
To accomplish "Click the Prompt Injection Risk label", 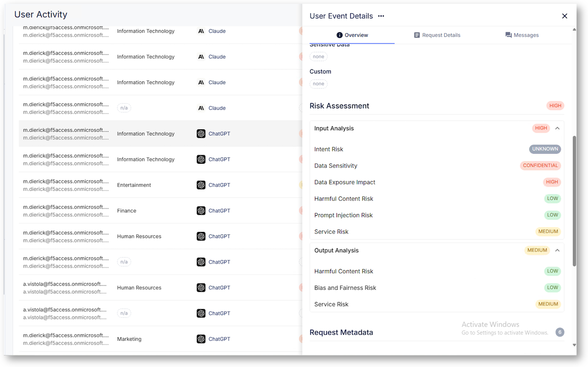I will (x=344, y=215).
